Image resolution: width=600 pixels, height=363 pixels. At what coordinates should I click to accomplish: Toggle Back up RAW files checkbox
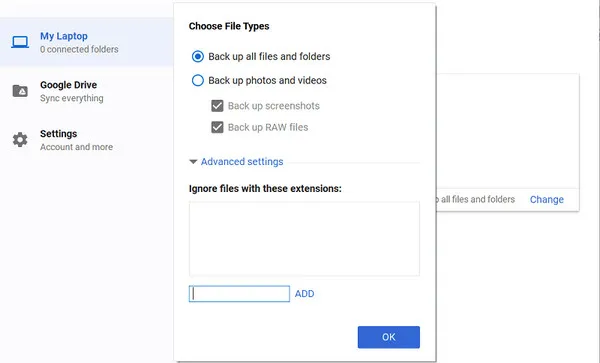tap(217, 127)
